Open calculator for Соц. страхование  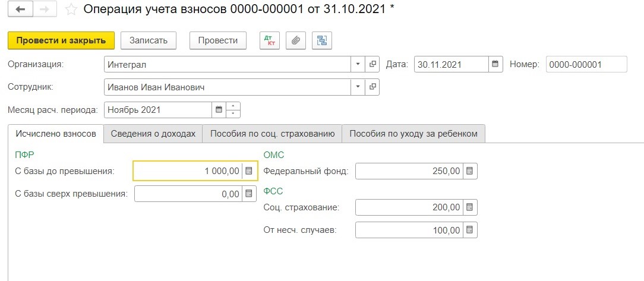(x=471, y=207)
